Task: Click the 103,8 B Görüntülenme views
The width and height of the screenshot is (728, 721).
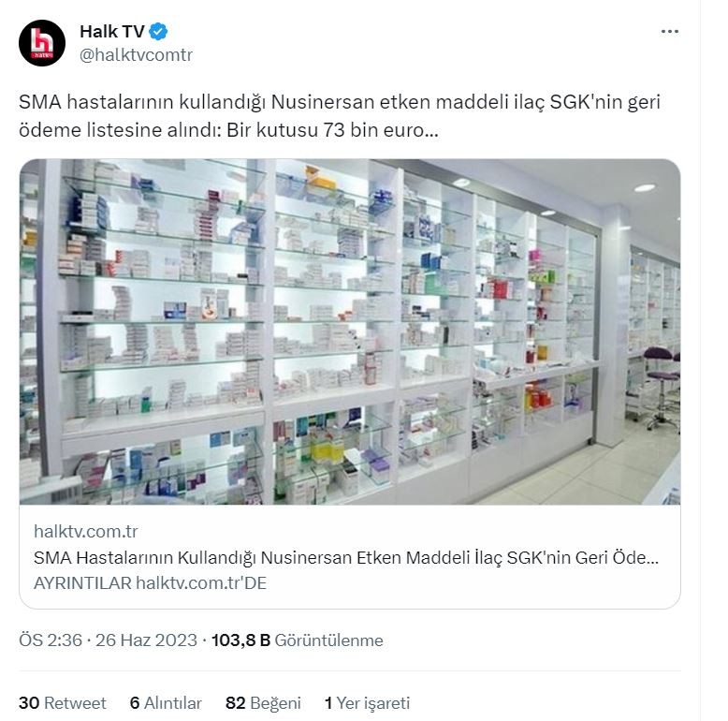Action: pyautogui.click(x=298, y=640)
